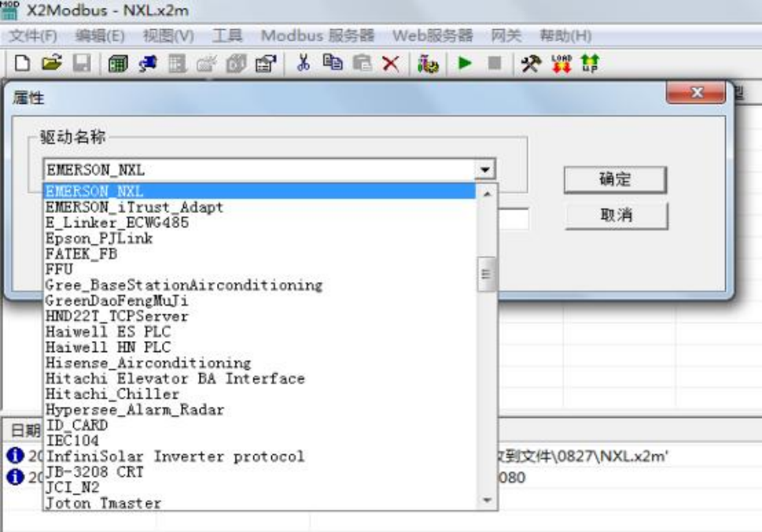Viewport: 762px width, 532px height.
Task: Click the gray table toolbar icon
Action: pyautogui.click(x=178, y=64)
